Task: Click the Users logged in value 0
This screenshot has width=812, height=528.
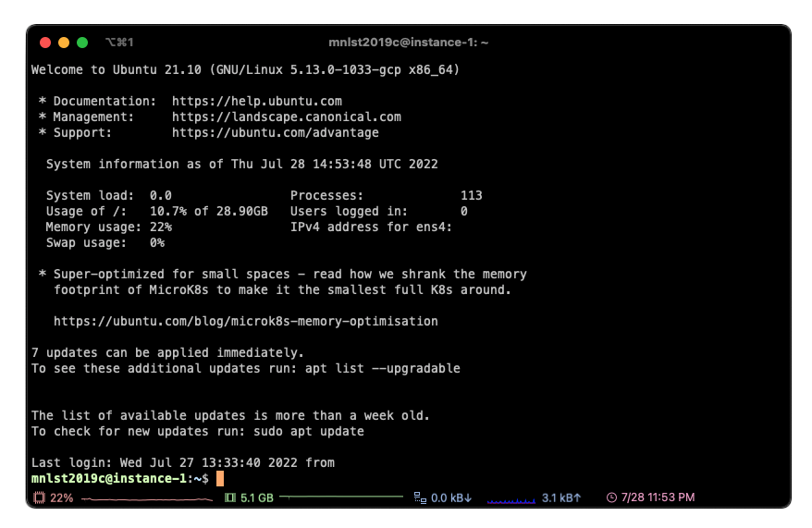Action: [x=464, y=211]
